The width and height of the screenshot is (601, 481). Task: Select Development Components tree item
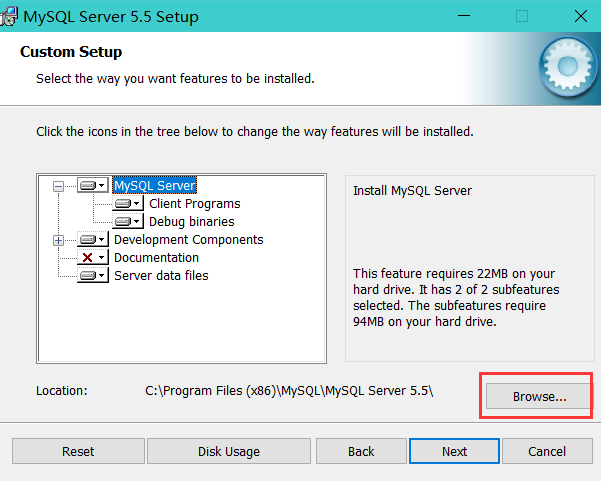(x=189, y=240)
